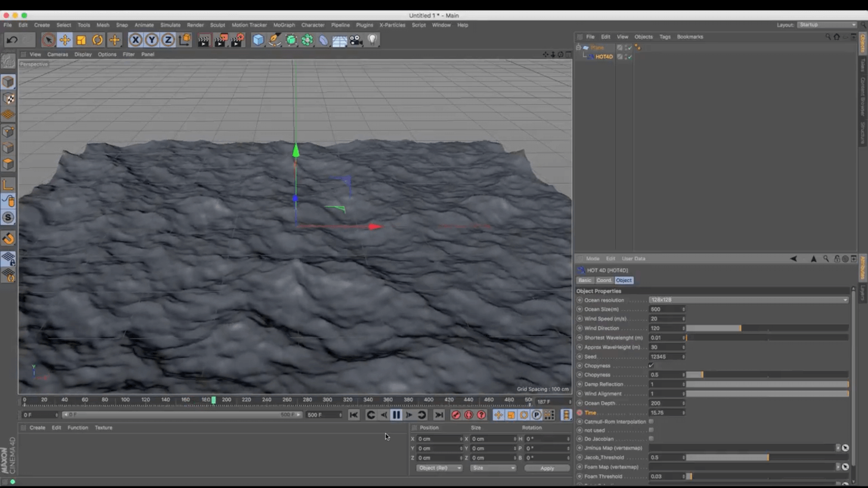Click the Camera object icon

pyautogui.click(x=356, y=40)
